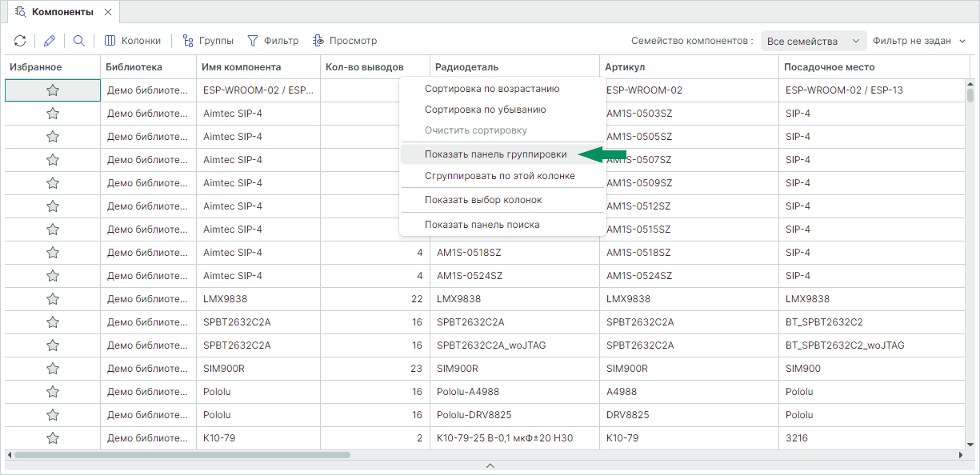Open the Все семейства dropdown
The image size is (980, 475).
[814, 41]
